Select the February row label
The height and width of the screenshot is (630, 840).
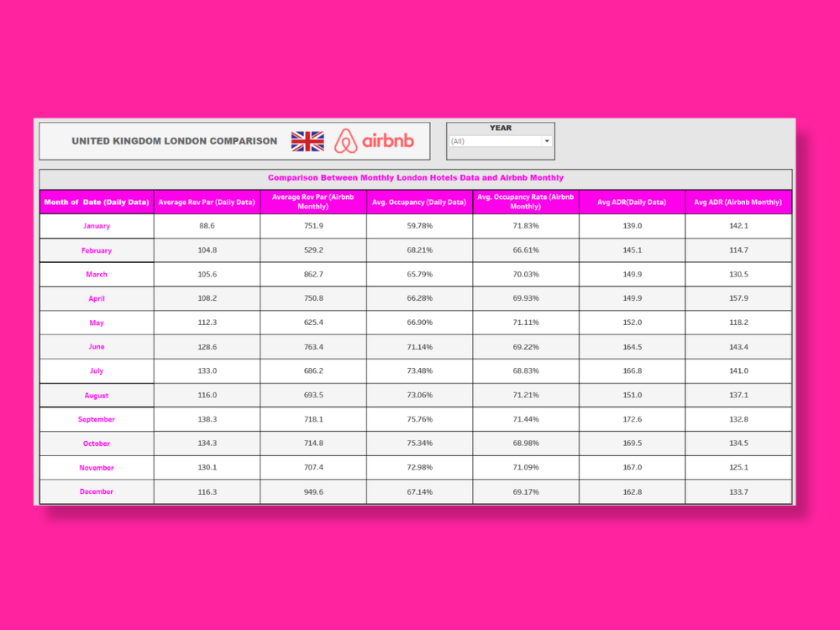coord(97,250)
